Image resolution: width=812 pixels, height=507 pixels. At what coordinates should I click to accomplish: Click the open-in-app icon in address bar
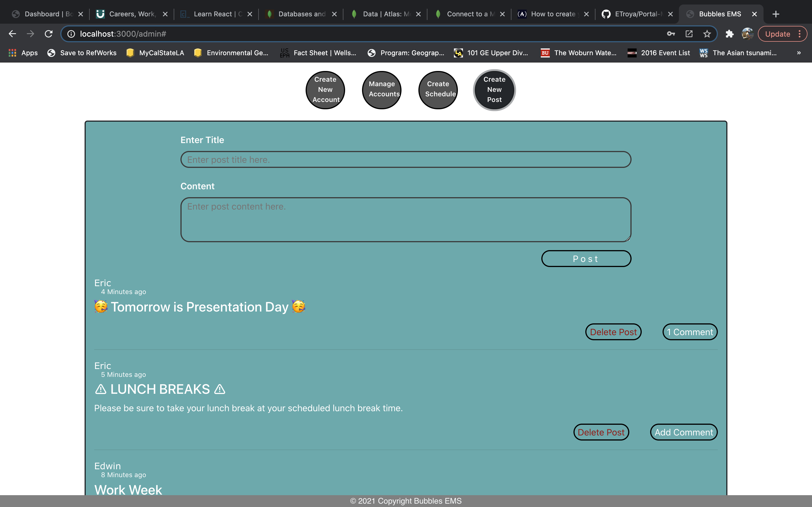[689, 34]
